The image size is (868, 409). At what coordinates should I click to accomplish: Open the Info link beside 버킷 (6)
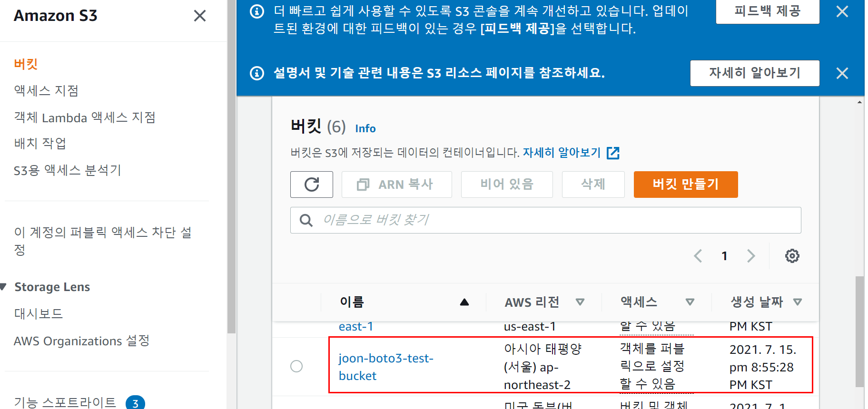click(365, 128)
